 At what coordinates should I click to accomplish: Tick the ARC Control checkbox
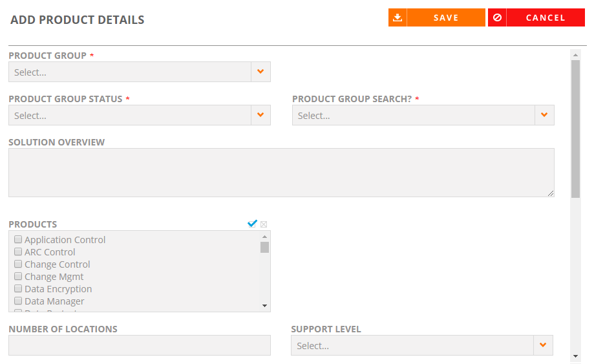[x=18, y=252]
